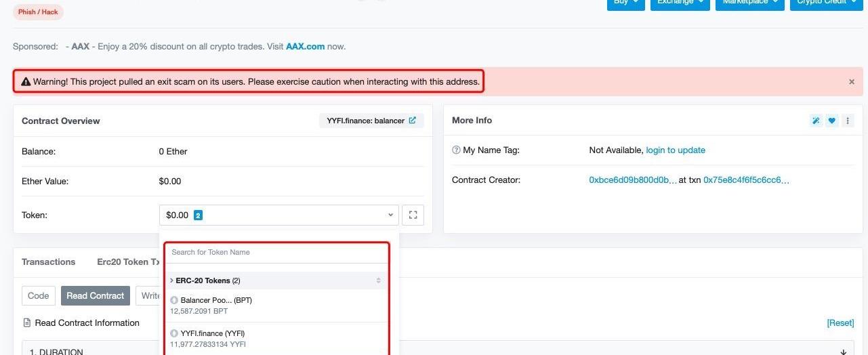868x355 pixels.
Task: Click the sort arrows in ERC-20 Tokens header
Action: (x=378, y=280)
